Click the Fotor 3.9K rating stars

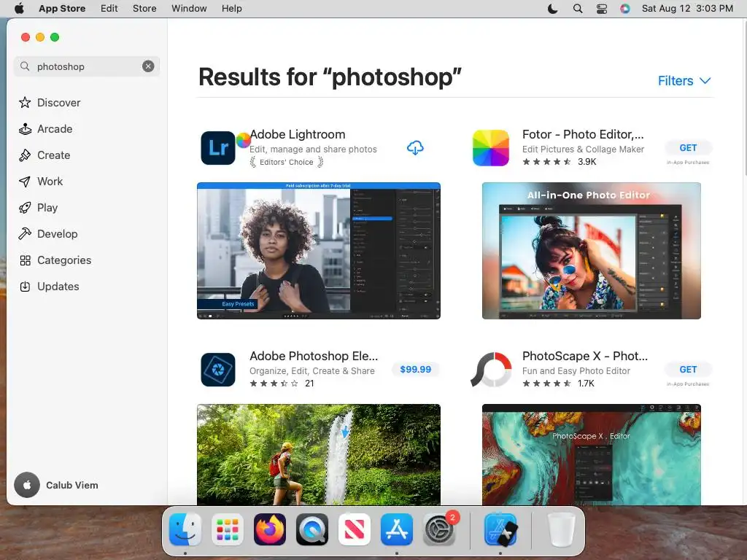click(546, 161)
